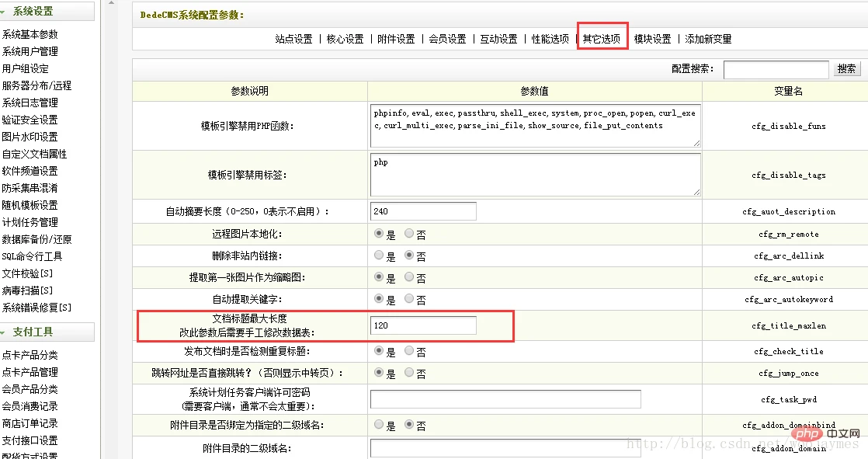
Task: Focus the 配置搜索 input field
Action: tap(776, 69)
